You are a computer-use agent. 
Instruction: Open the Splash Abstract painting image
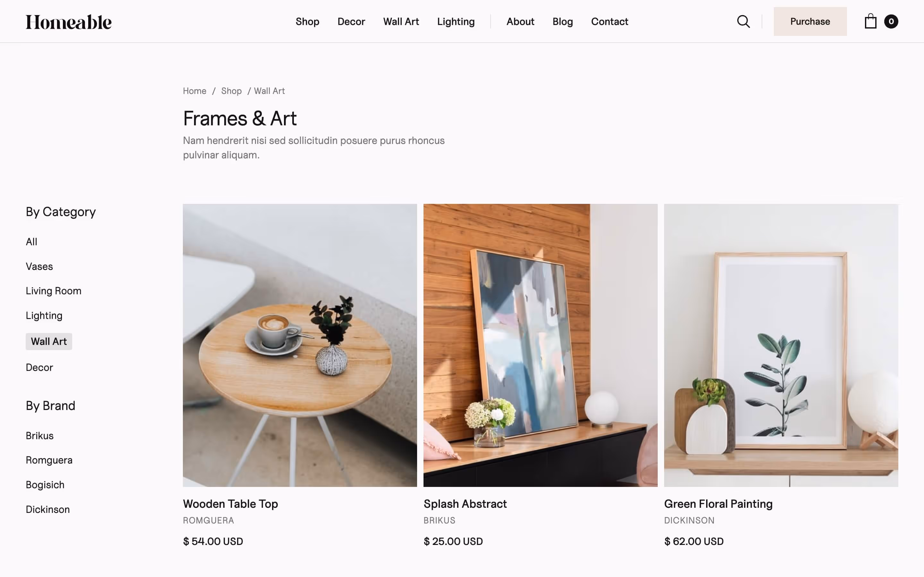(540, 345)
